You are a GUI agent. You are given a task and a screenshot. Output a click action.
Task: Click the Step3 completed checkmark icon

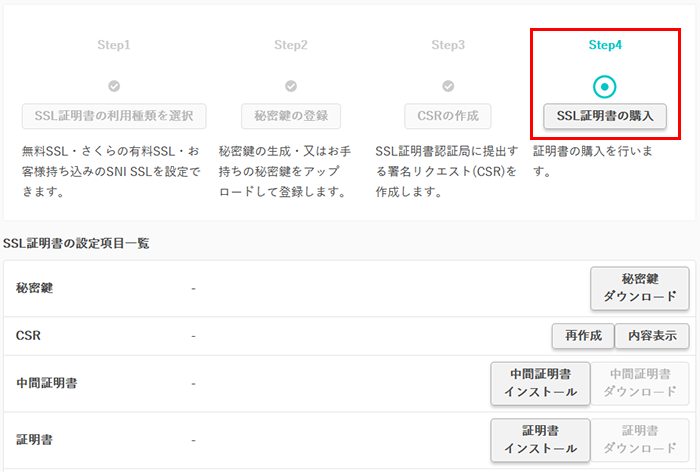coord(448,87)
